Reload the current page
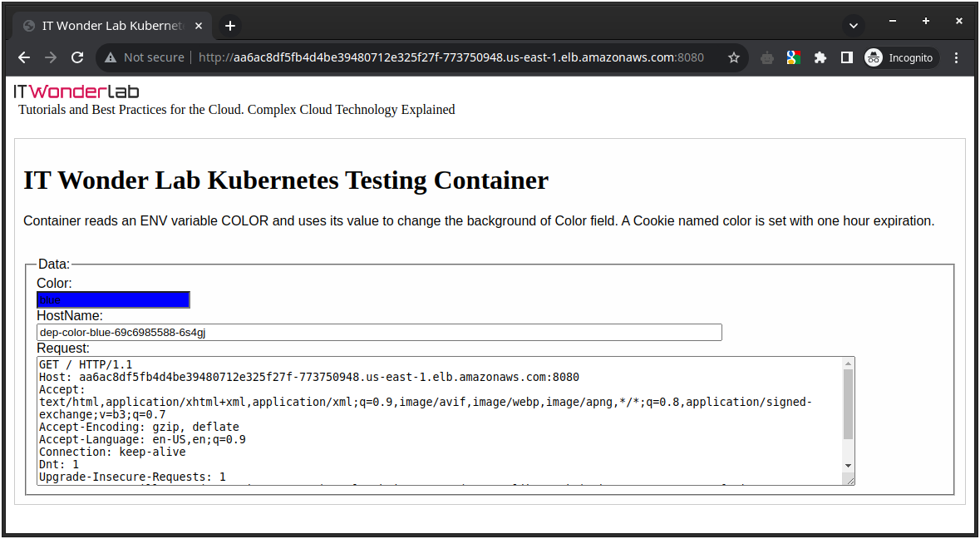Screen dimensions: 980x539 tap(76, 57)
